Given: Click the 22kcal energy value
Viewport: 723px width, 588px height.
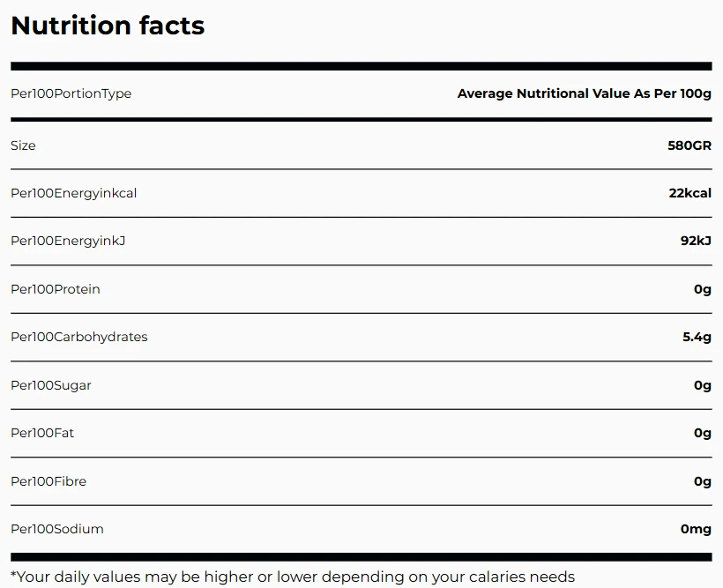Looking at the screenshot, I should (689, 193).
